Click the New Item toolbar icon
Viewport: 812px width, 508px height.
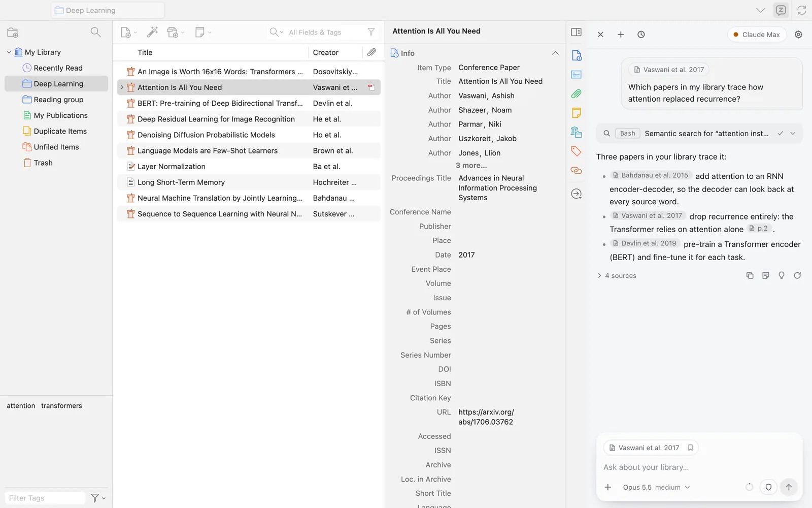point(126,33)
